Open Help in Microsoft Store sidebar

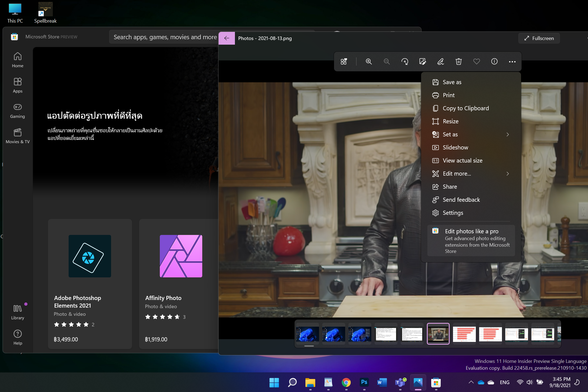pyautogui.click(x=17, y=337)
